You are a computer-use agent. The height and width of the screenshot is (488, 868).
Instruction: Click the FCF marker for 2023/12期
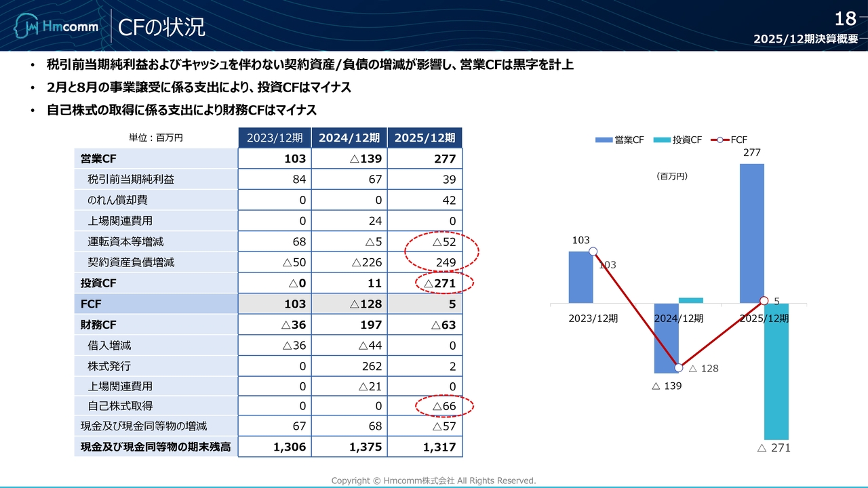(x=593, y=251)
